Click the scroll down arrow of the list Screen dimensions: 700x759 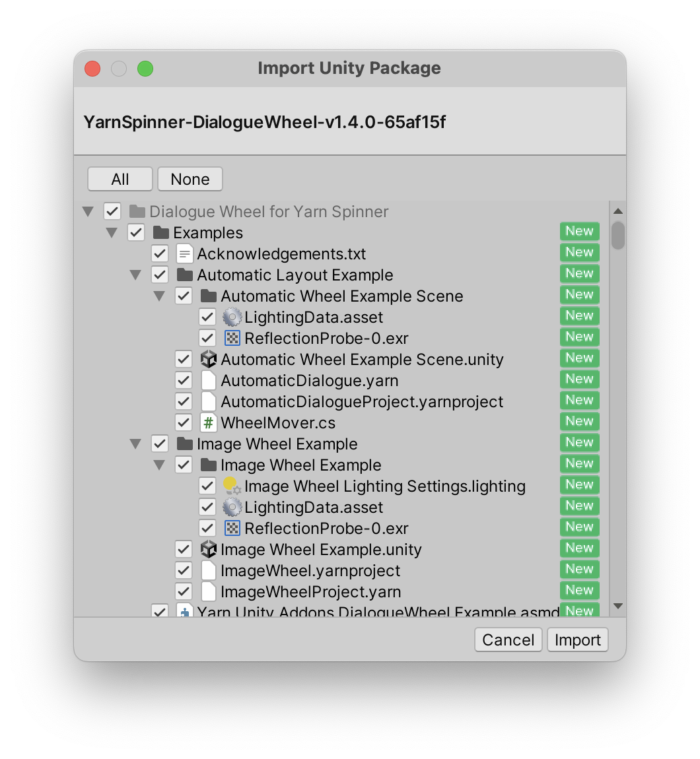tap(617, 606)
